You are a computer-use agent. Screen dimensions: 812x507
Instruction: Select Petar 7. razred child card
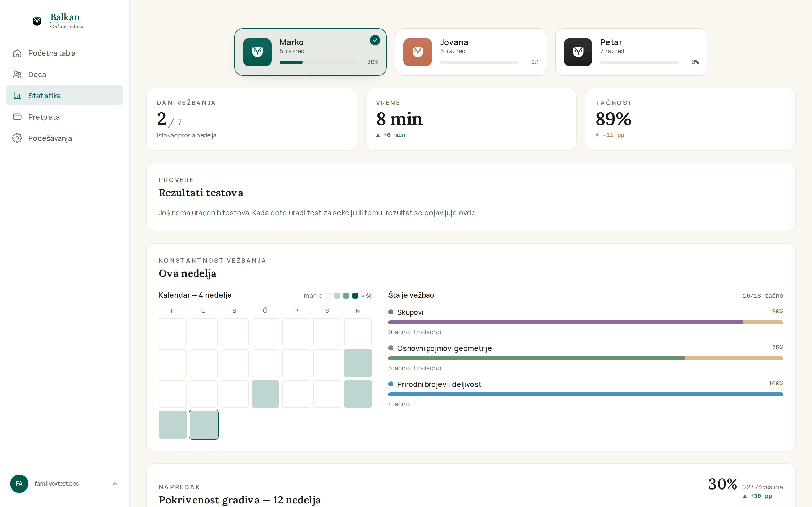tap(631, 52)
